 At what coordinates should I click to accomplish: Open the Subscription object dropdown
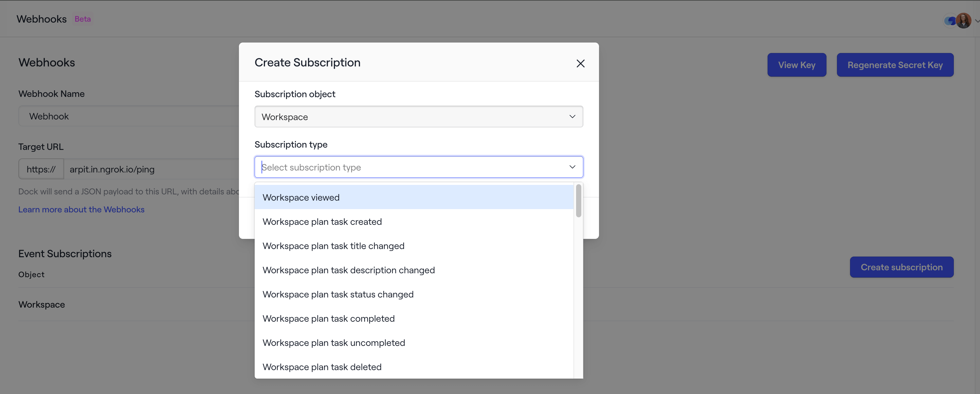click(x=418, y=116)
